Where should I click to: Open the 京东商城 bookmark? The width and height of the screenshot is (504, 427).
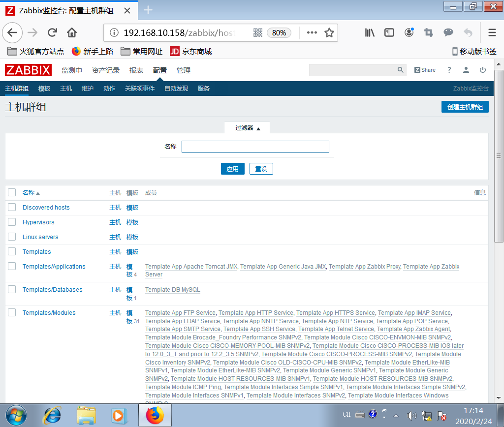[x=191, y=51]
